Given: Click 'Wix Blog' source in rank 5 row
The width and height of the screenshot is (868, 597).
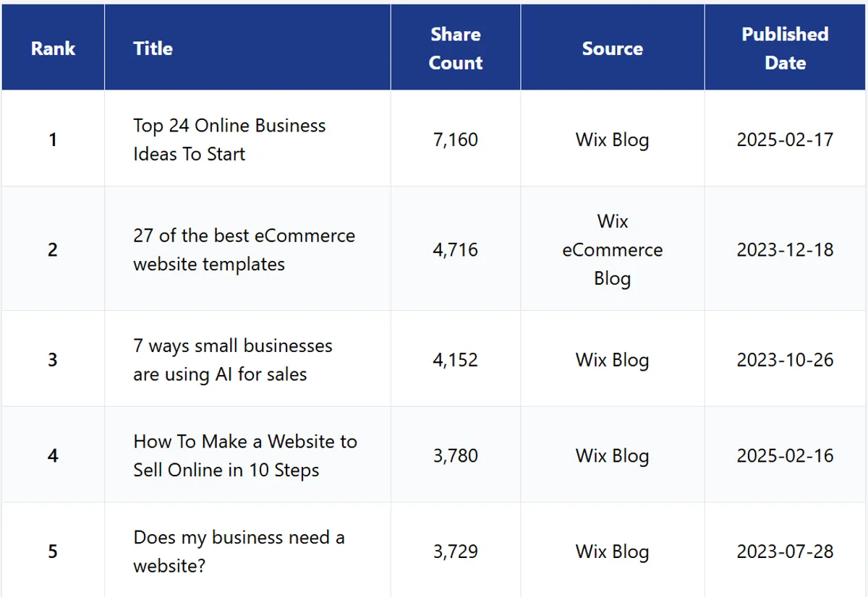Looking at the screenshot, I should [x=612, y=552].
